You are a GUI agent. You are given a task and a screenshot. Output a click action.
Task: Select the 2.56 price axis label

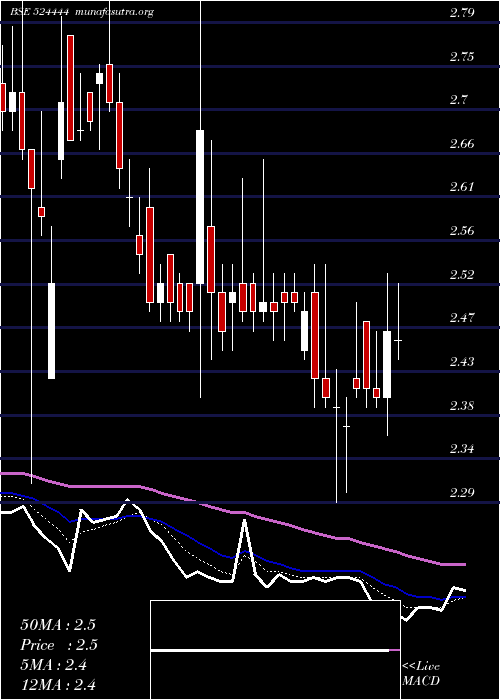(x=462, y=230)
